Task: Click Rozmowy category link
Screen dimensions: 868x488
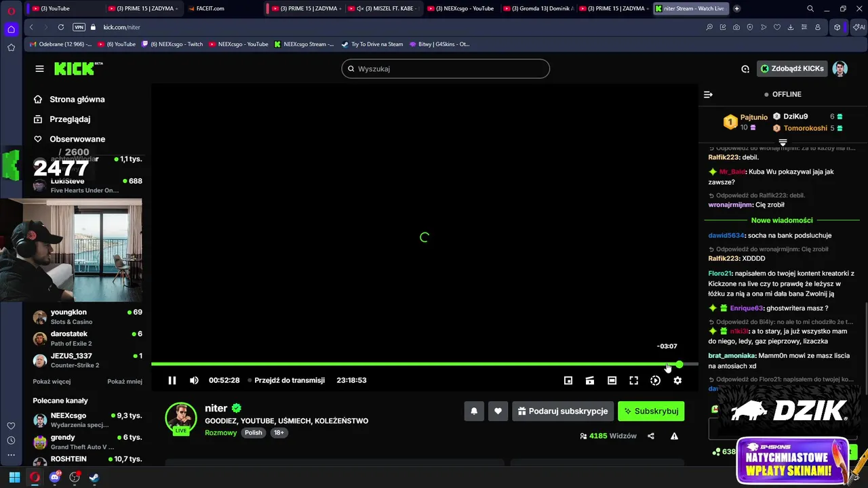Action: pos(221,432)
